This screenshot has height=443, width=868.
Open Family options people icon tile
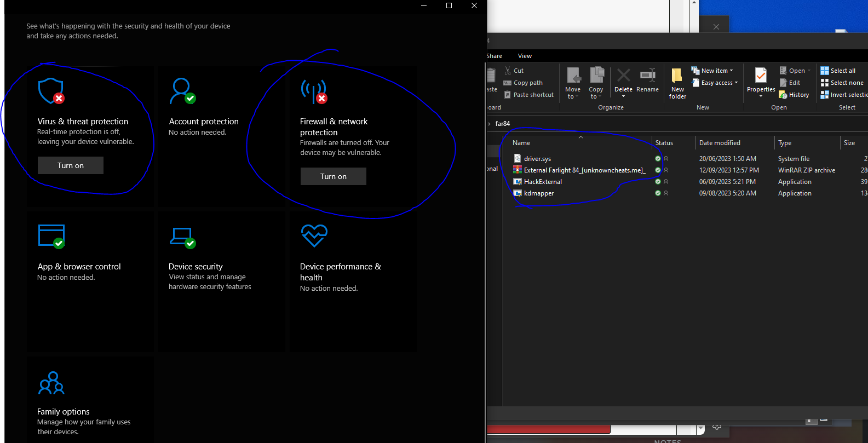tap(90, 400)
